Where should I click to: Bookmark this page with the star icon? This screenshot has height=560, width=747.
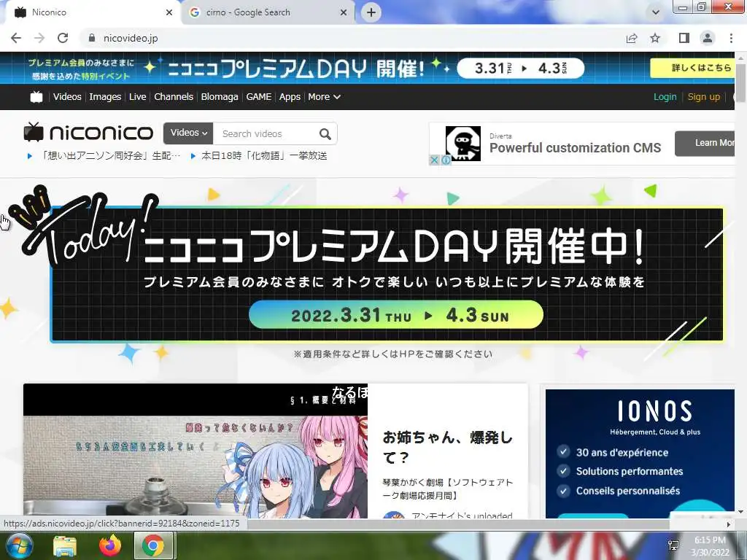(656, 38)
